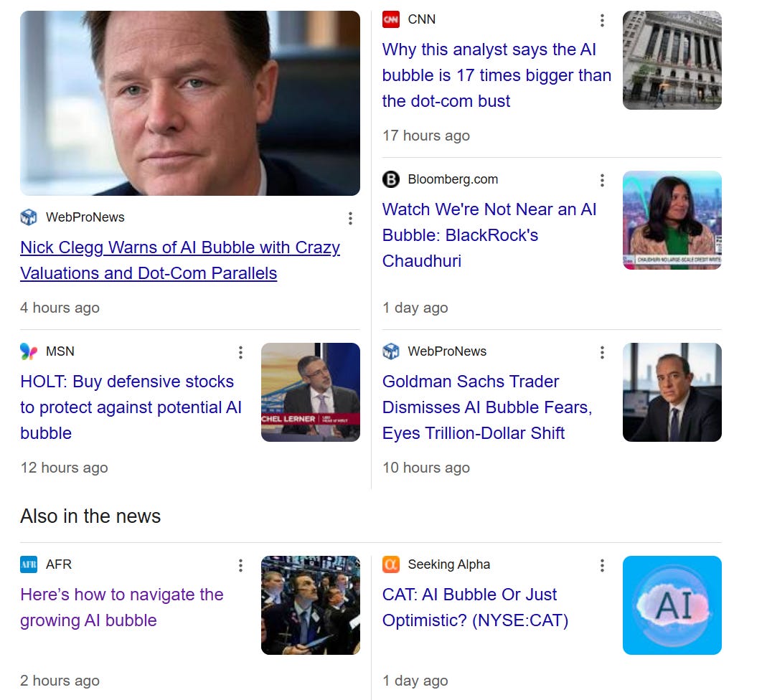The width and height of the screenshot is (767, 700).
Task: Open more options for Bloomberg.com article
Action: 602,180
